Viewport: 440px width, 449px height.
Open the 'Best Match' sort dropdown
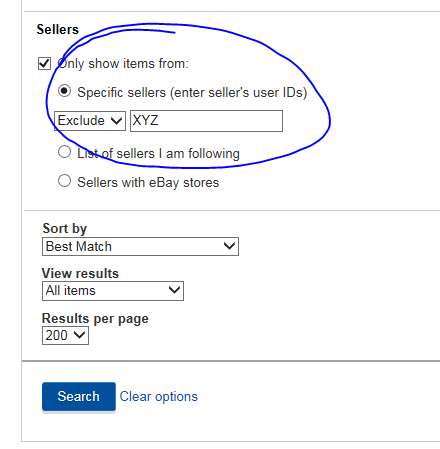tap(140, 247)
